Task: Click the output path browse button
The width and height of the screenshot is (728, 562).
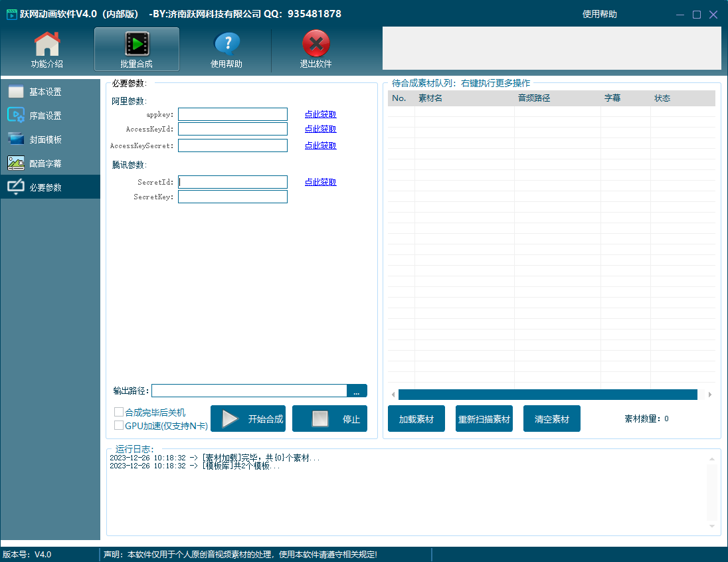Action: [357, 391]
